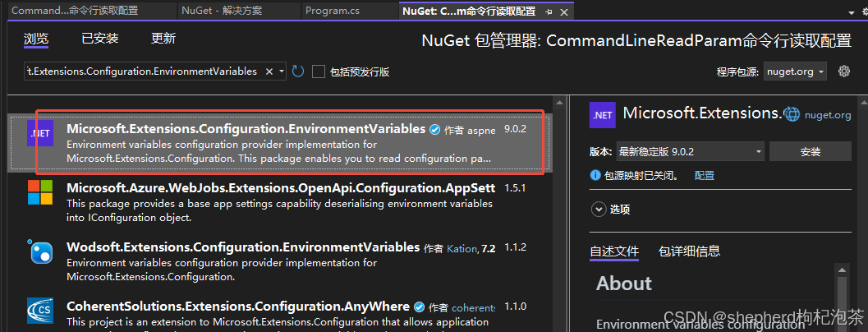Open the tab overflow dropdown arrow

851,12
